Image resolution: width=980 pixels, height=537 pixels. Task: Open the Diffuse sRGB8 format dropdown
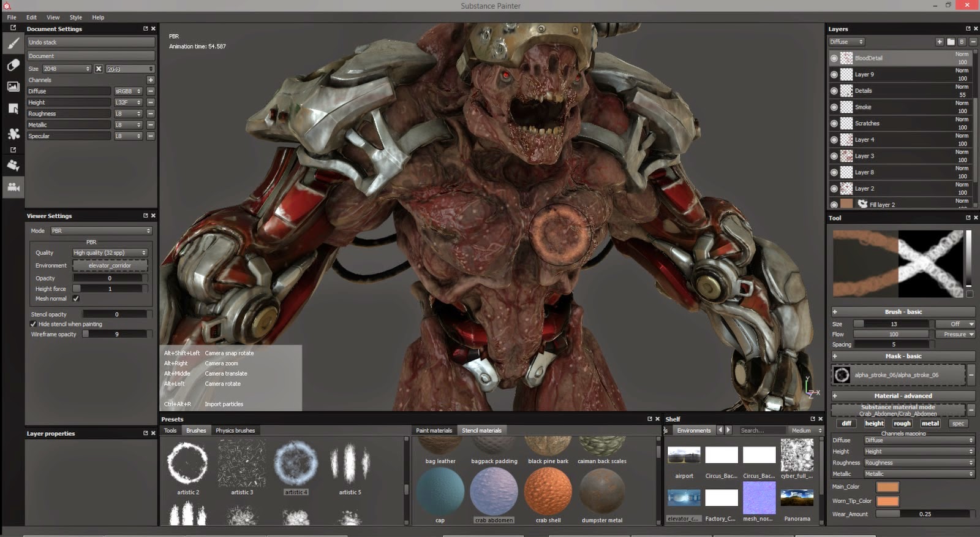click(128, 91)
